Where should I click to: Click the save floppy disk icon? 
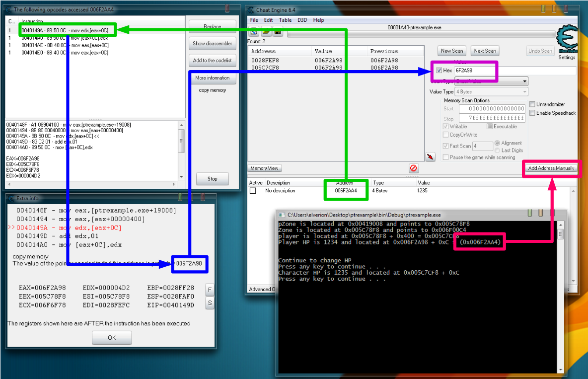click(278, 32)
